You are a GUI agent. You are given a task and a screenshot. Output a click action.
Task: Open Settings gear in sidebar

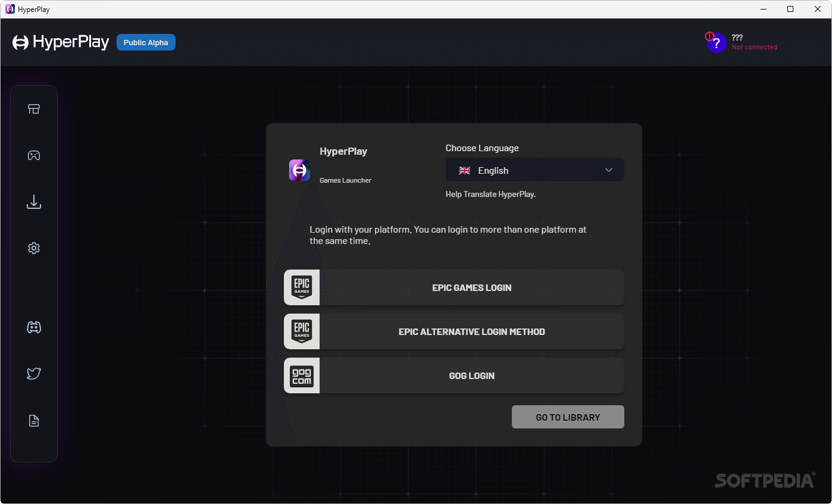pyautogui.click(x=34, y=248)
